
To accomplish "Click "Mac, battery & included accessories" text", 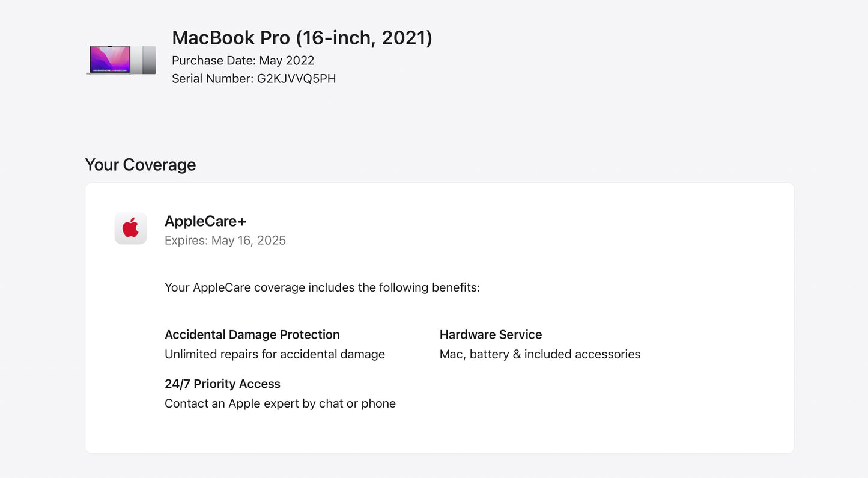I will [539, 354].
